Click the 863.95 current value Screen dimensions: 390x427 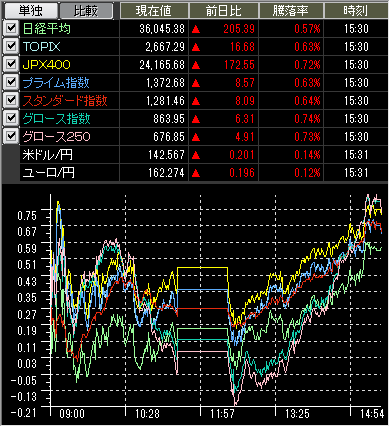click(x=169, y=119)
